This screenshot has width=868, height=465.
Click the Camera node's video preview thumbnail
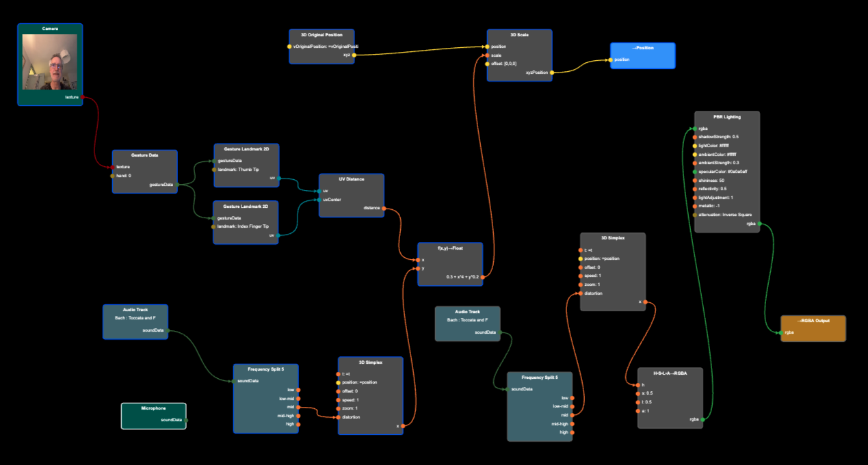[x=50, y=62]
